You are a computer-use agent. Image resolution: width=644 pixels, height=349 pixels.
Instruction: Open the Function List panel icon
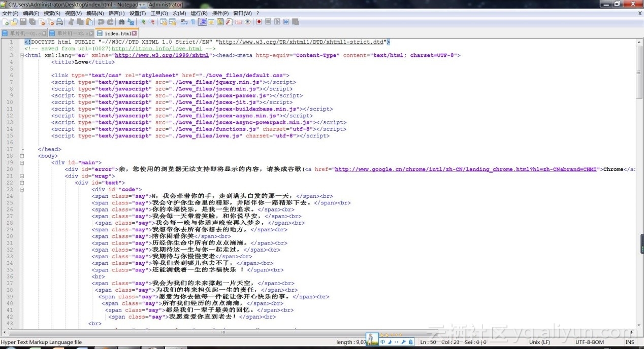[229, 22]
